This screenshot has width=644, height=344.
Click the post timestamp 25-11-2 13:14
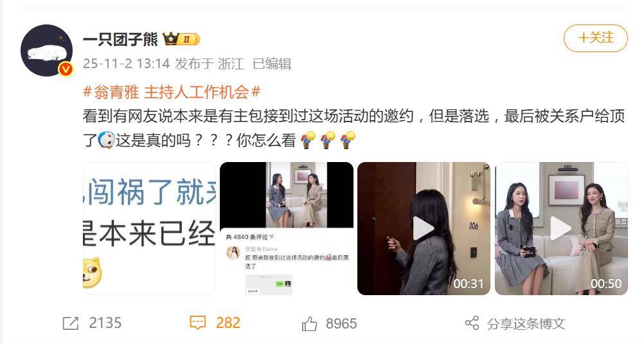point(127,64)
